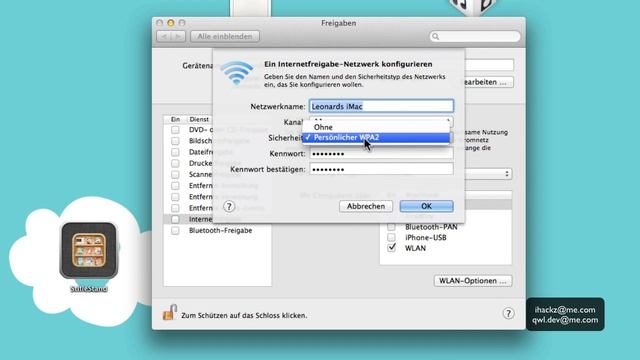
Task: Select the WLAN row label
Action: tap(415, 248)
